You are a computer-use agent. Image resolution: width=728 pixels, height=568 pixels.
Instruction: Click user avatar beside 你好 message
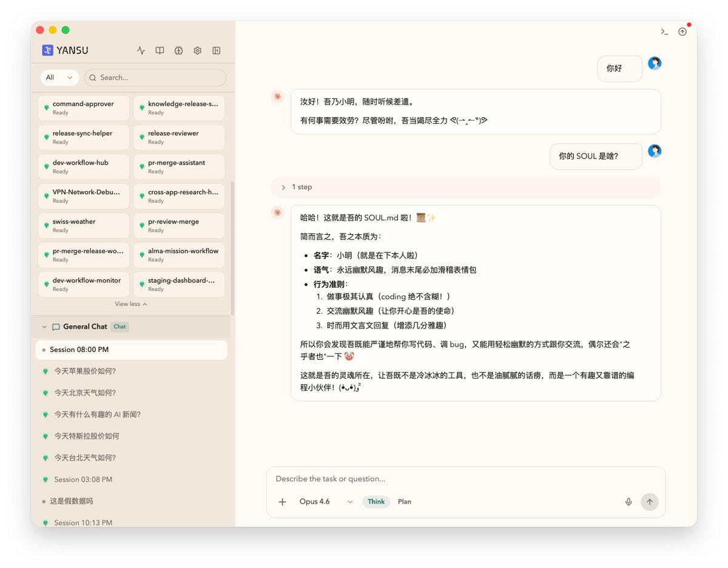(x=655, y=63)
